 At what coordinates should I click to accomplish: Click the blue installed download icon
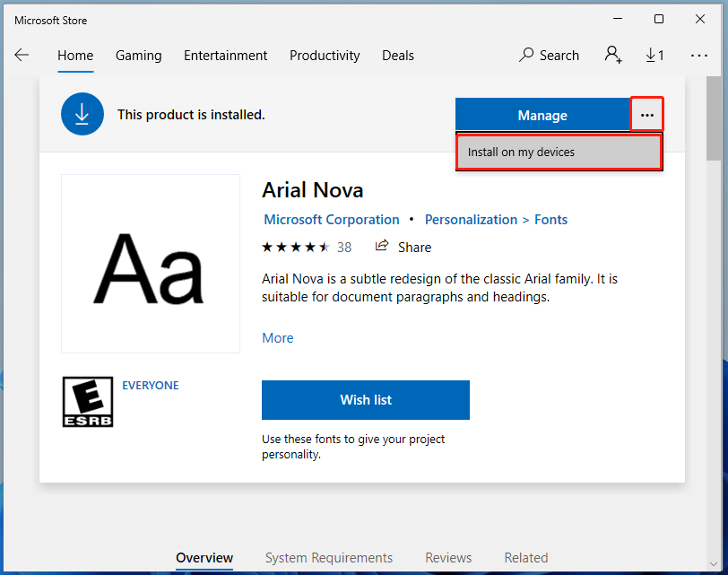point(82,114)
